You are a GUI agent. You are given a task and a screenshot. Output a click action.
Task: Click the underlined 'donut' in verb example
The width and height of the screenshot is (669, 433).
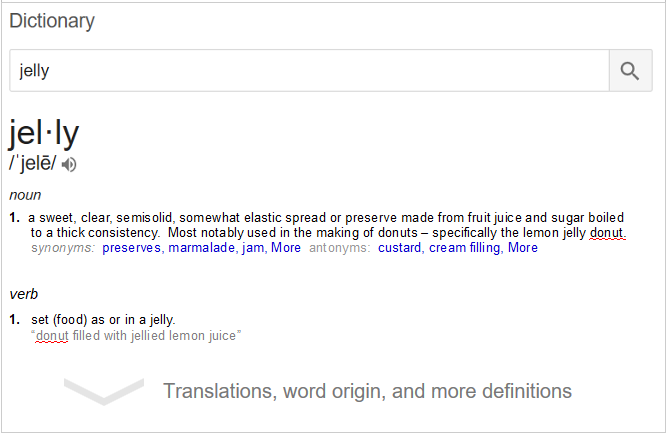52,336
